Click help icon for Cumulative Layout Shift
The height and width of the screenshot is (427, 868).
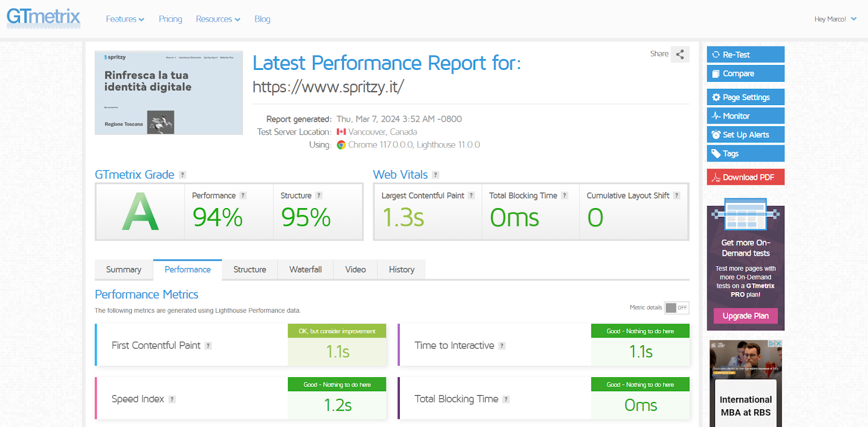(676, 196)
